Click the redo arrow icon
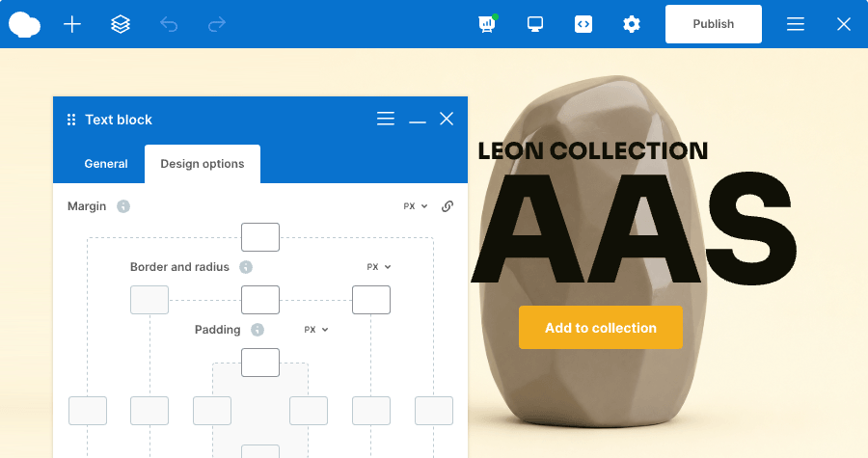868x458 pixels. 216,24
